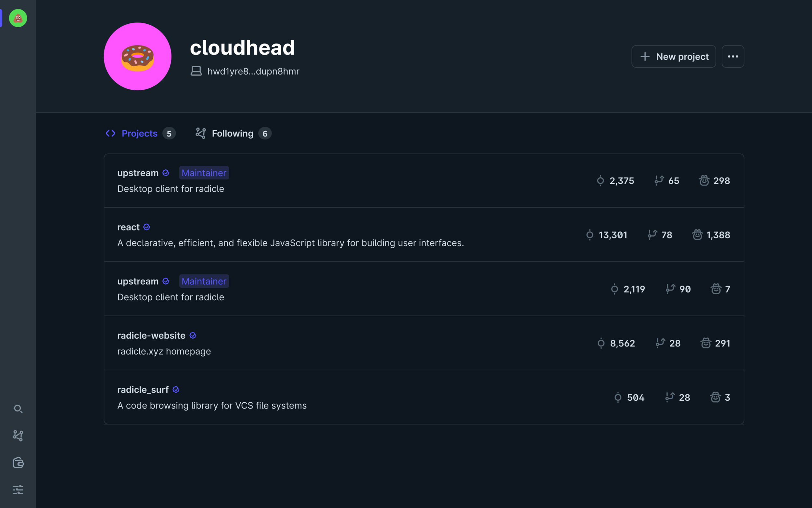The image size is (812, 508).
Task: Open the wallet from the sidebar
Action: 18,462
